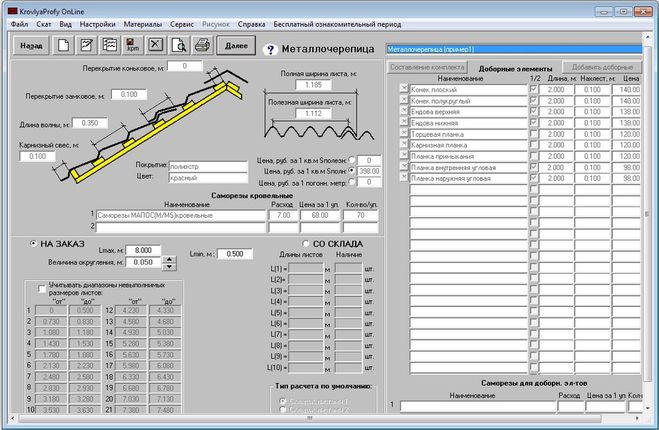Viewport: 659px width, 430px height.
Task: Click the crossed-box delete toolbar icon
Action: pyautogui.click(x=156, y=45)
